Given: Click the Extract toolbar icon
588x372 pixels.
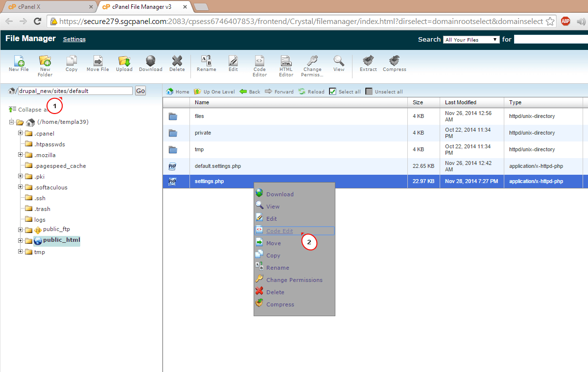Looking at the screenshot, I should click(368, 61).
